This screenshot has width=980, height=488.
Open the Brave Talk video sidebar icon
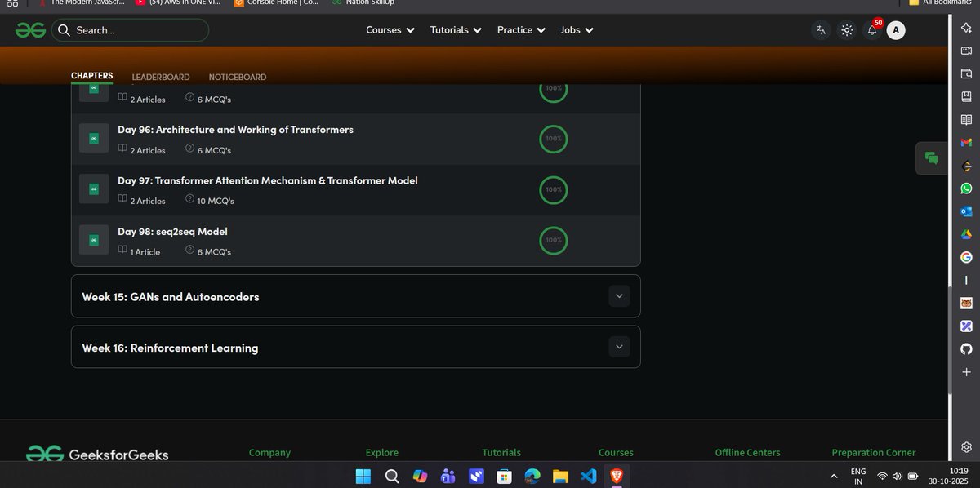966,51
